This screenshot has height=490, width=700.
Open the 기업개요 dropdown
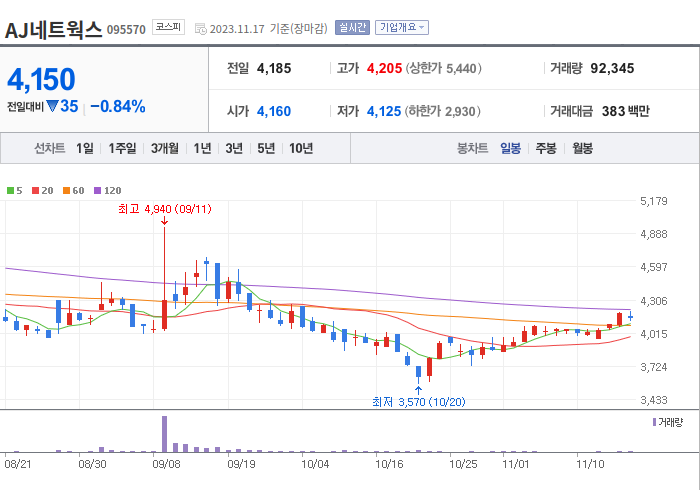pos(402,28)
